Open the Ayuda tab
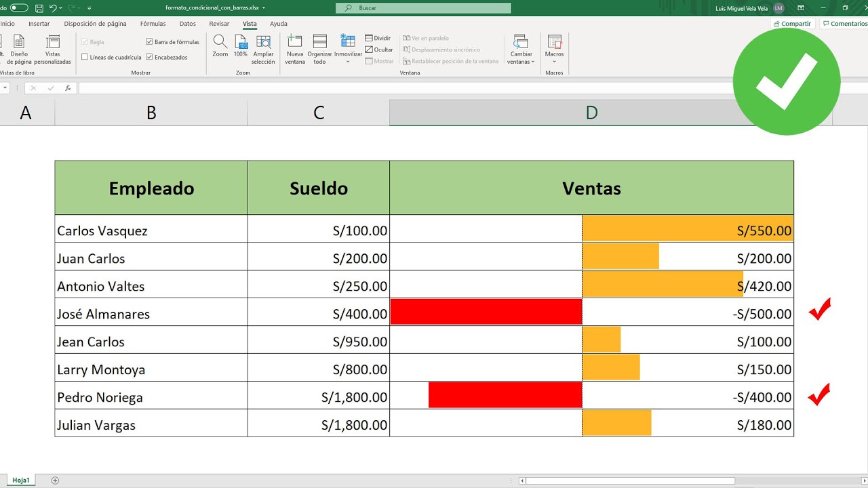The width and height of the screenshot is (868, 488). coord(279,24)
